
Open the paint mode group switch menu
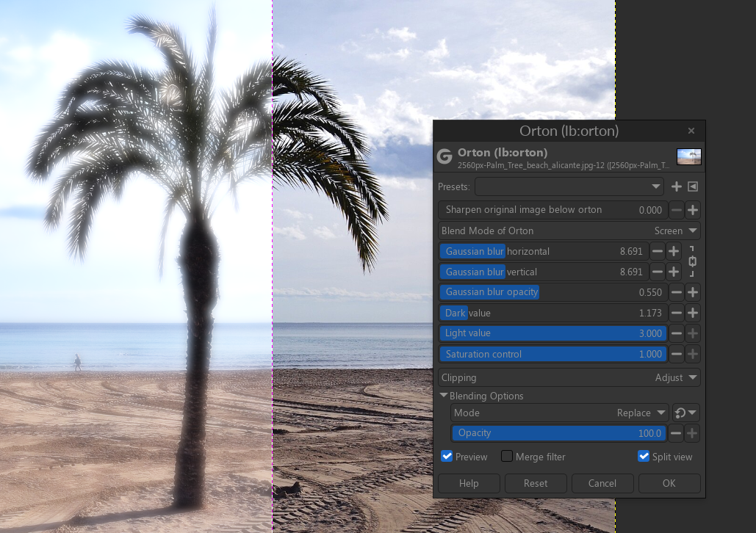point(685,413)
